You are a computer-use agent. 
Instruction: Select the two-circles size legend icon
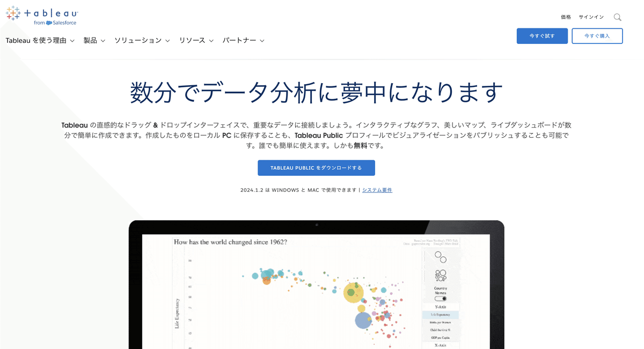point(440,257)
